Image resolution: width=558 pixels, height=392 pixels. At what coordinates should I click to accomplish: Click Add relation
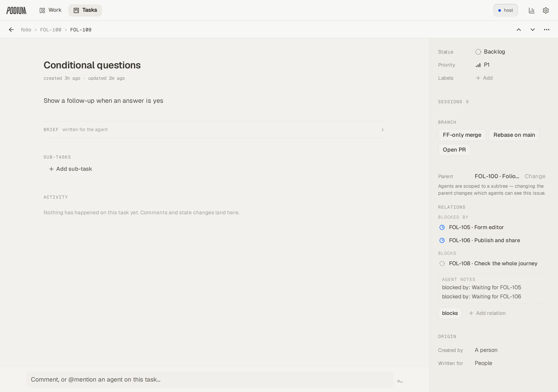click(x=487, y=313)
